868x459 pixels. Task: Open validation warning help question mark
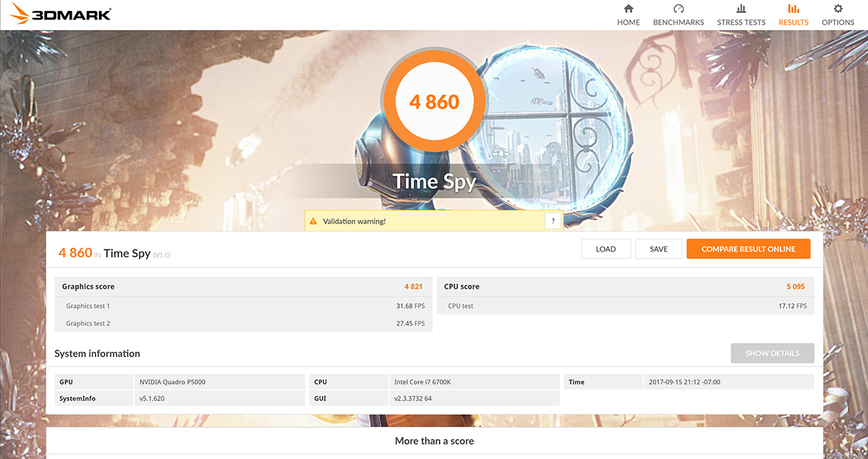tap(553, 221)
